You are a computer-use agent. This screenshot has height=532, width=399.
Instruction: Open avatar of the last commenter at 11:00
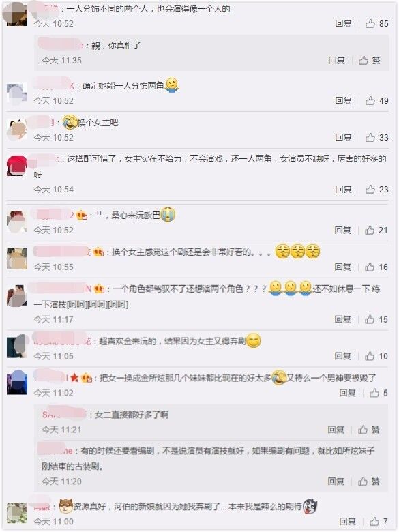pos(17,513)
